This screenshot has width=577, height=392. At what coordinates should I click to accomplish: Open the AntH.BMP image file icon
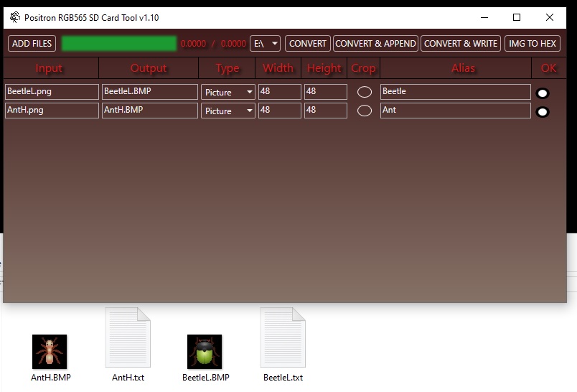(50, 352)
